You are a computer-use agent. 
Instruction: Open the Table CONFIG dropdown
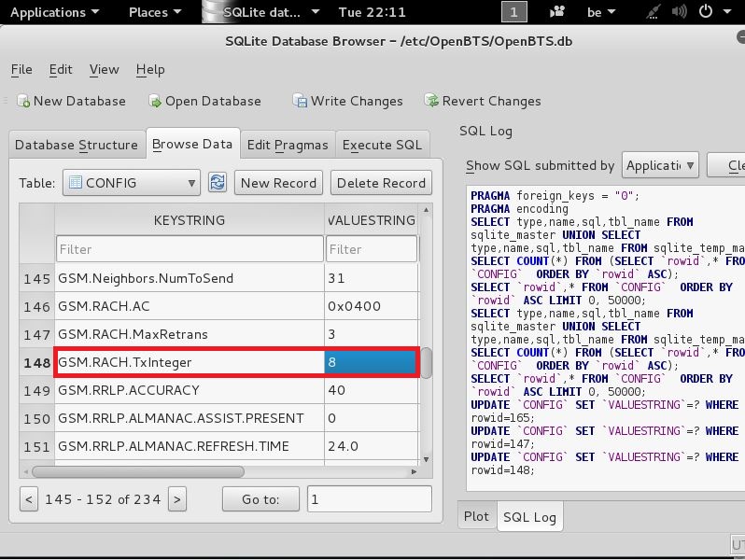[132, 183]
